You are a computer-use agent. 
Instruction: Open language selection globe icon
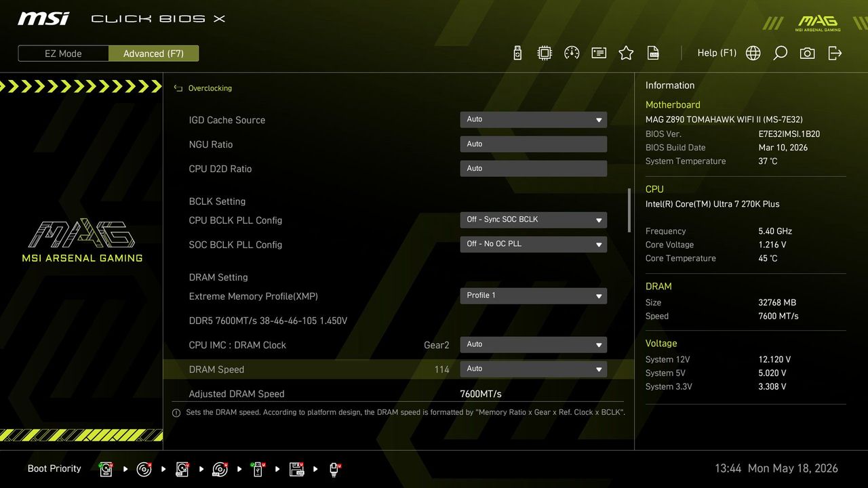753,53
